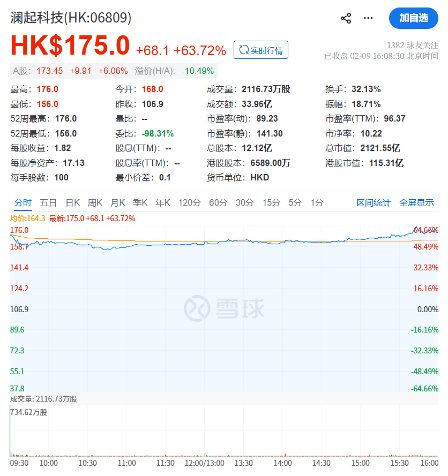
Task: Show the 季K chart
Action: tap(140, 202)
